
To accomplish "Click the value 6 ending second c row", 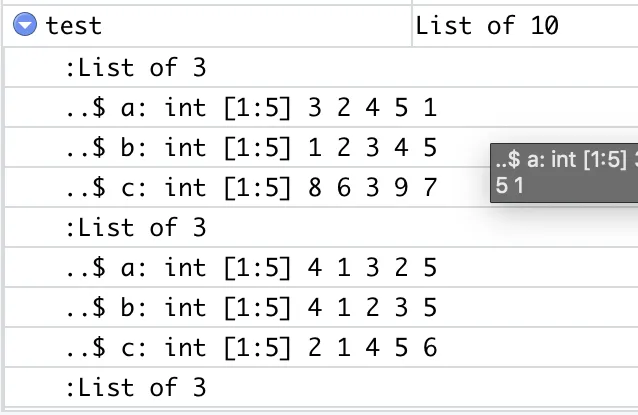I will pos(430,347).
